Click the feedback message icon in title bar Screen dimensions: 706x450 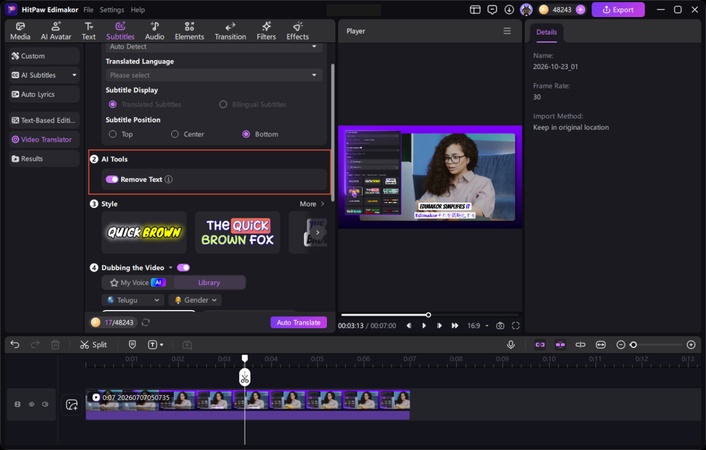[492, 9]
